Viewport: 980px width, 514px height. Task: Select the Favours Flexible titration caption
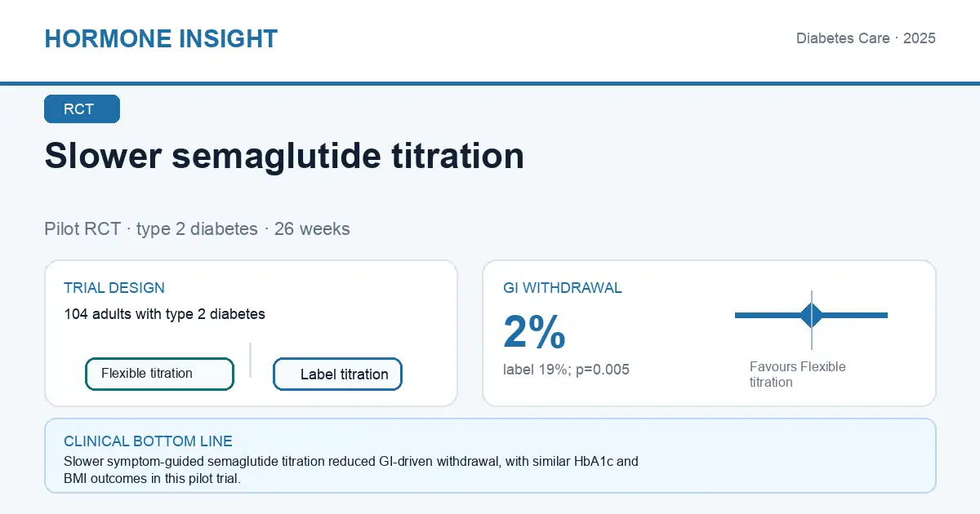click(x=798, y=374)
